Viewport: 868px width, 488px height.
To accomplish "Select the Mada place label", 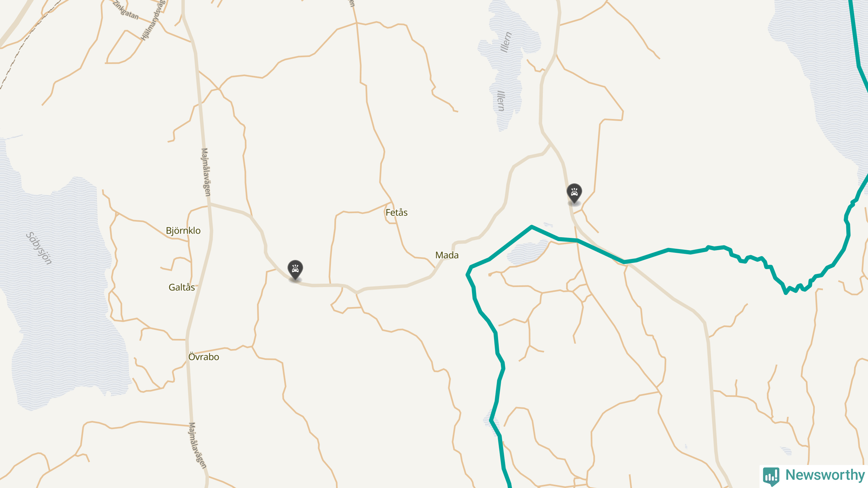I will tap(447, 255).
